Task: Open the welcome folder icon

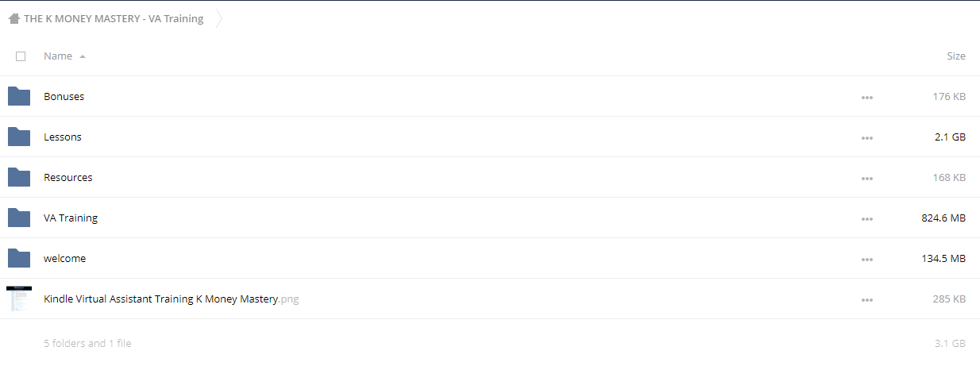Action: pyautogui.click(x=19, y=258)
